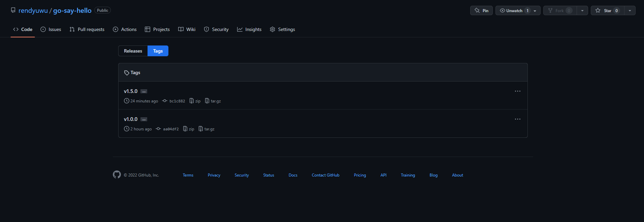Click the GitHub logo in the footer

point(117,175)
